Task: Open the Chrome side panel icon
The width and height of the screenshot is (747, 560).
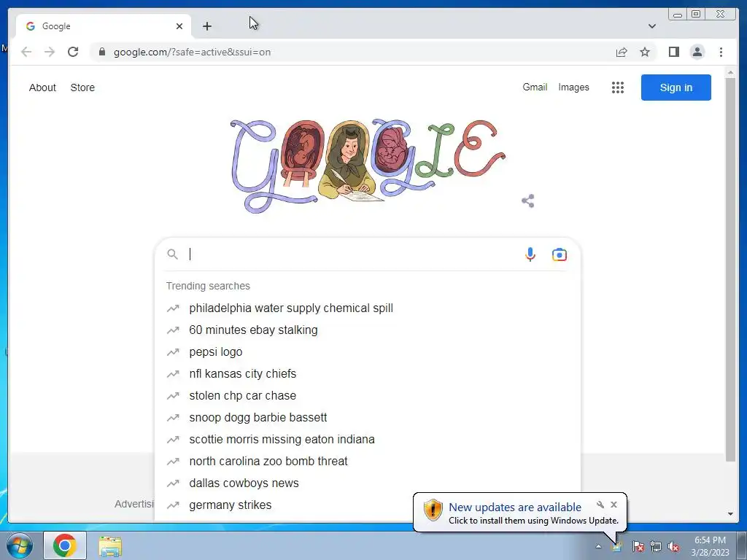Action: click(x=673, y=52)
